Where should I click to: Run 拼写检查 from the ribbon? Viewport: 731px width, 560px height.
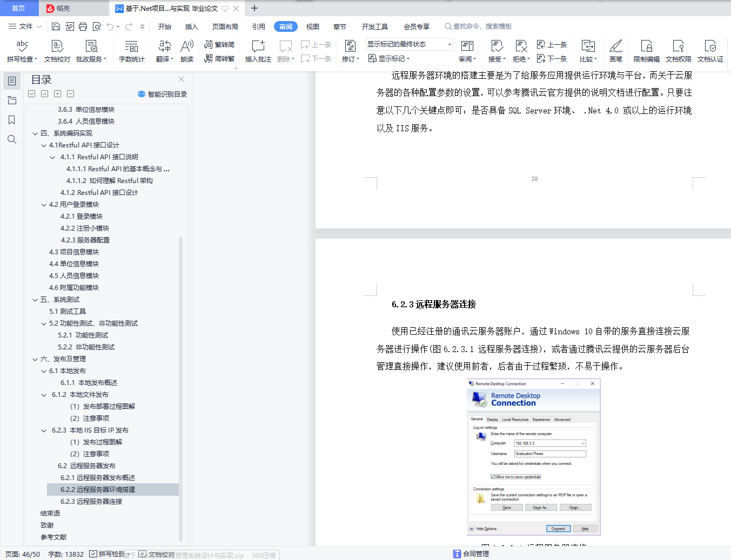pyautogui.click(x=22, y=51)
